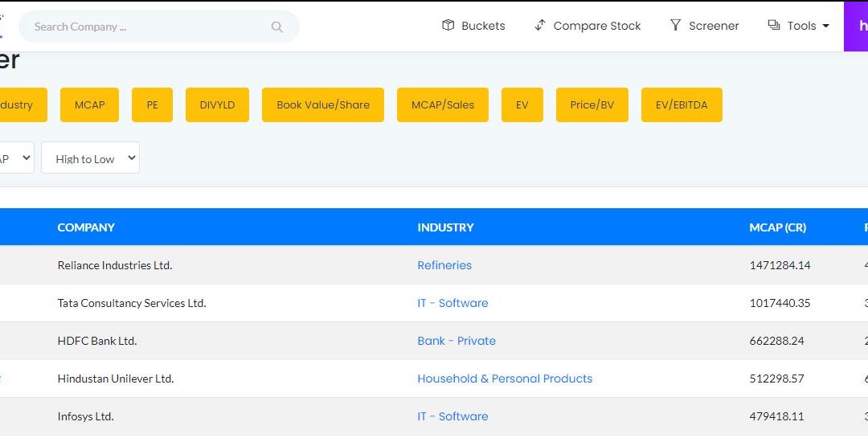Open the High to Low sort dropdown
The width and height of the screenshot is (868, 438).
(90, 158)
